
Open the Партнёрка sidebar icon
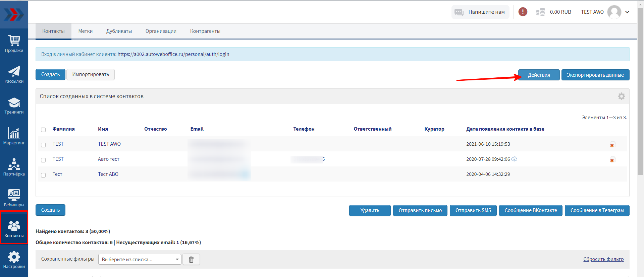pyautogui.click(x=14, y=167)
